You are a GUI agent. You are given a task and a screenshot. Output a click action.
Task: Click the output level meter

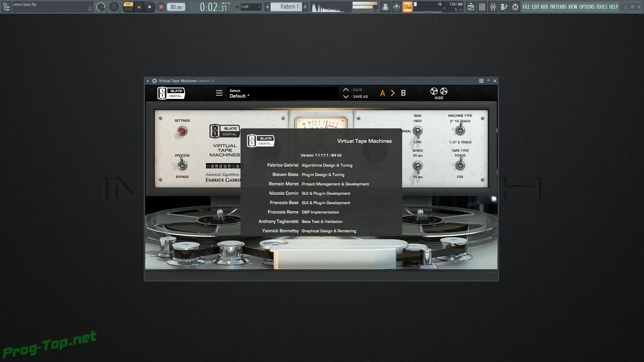tap(365, 5)
